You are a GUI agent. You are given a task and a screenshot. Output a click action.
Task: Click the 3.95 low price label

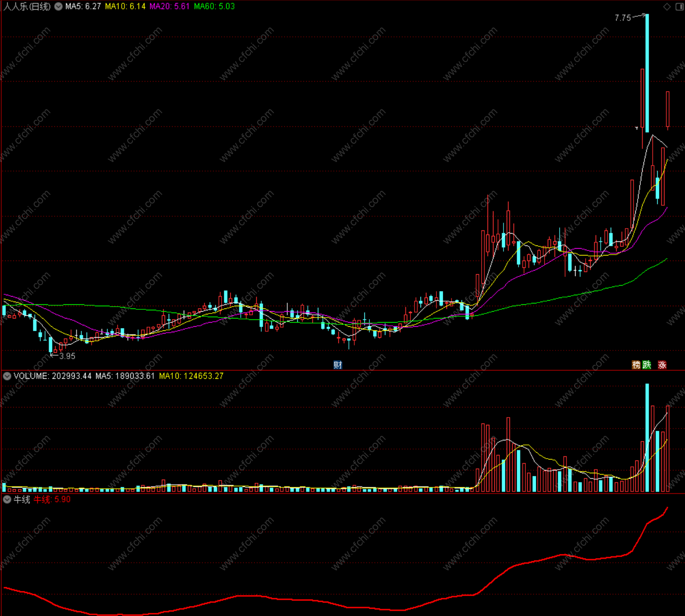click(x=67, y=356)
